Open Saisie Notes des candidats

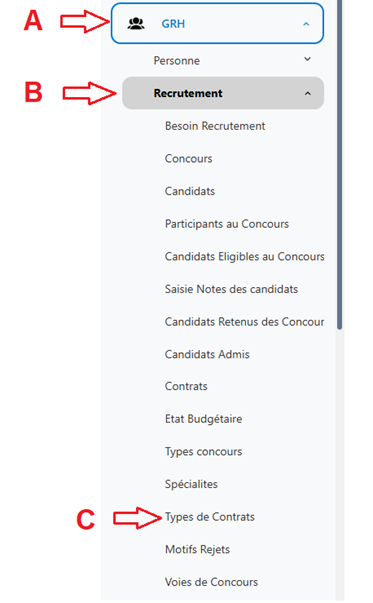[x=231, y=289]
